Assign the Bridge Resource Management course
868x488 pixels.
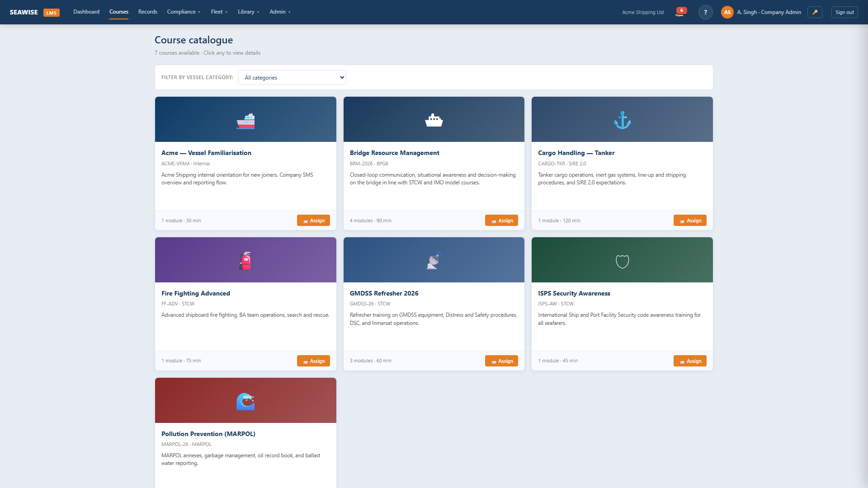[501, 221]
